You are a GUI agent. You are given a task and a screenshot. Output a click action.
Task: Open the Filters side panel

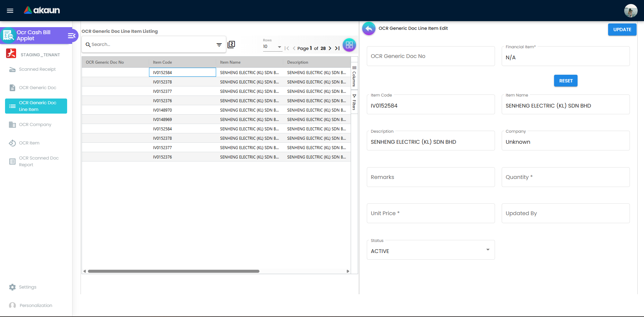(x=354, y=102)
